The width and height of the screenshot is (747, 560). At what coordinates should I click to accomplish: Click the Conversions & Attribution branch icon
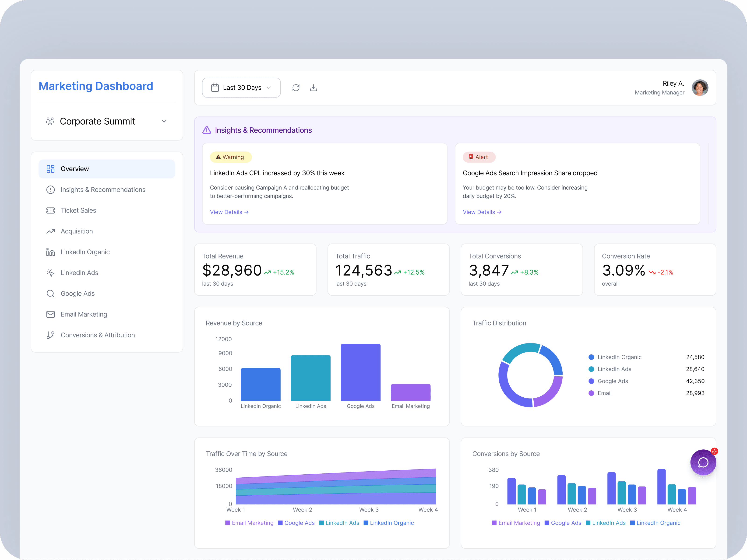(x=50, y=335)
